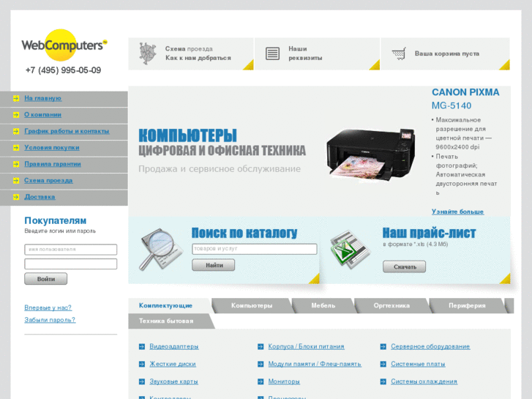The height and width of the screenshot is (399, 532).
Task: Open График работы и контакты
Action: 67,131
